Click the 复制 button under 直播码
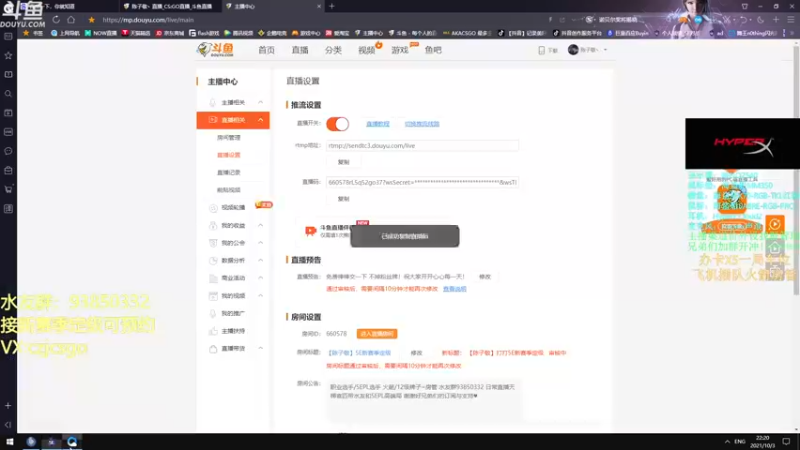Screen dimensions: 800x450 click(343, 198)
